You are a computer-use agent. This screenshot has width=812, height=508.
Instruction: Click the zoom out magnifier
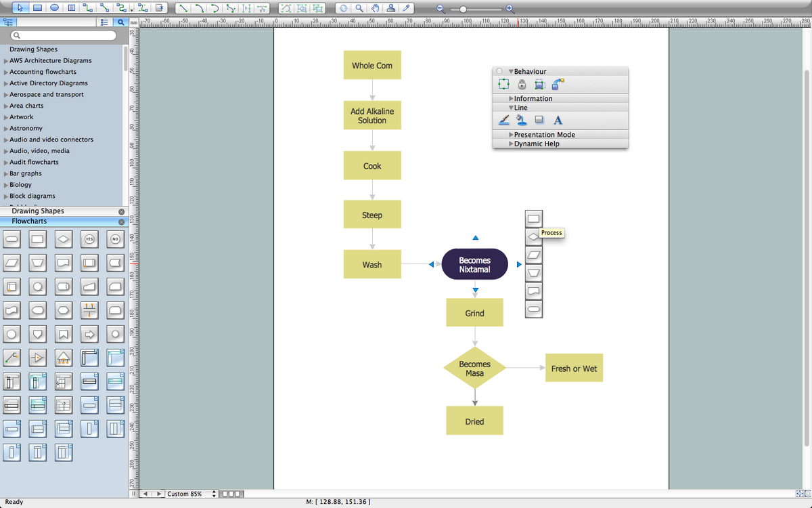point(441,9)
